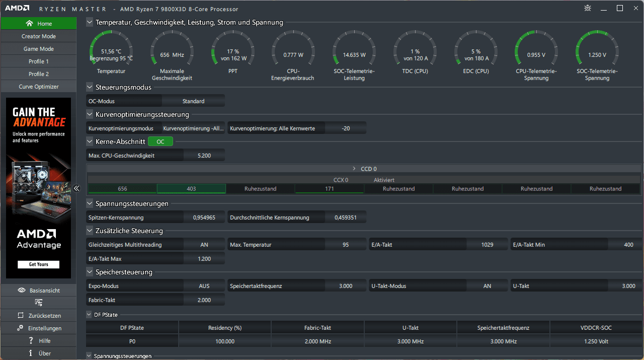
Task: Click Max. CPU-Geschwindigkeit 5.200 field
Action: [204, 156]
